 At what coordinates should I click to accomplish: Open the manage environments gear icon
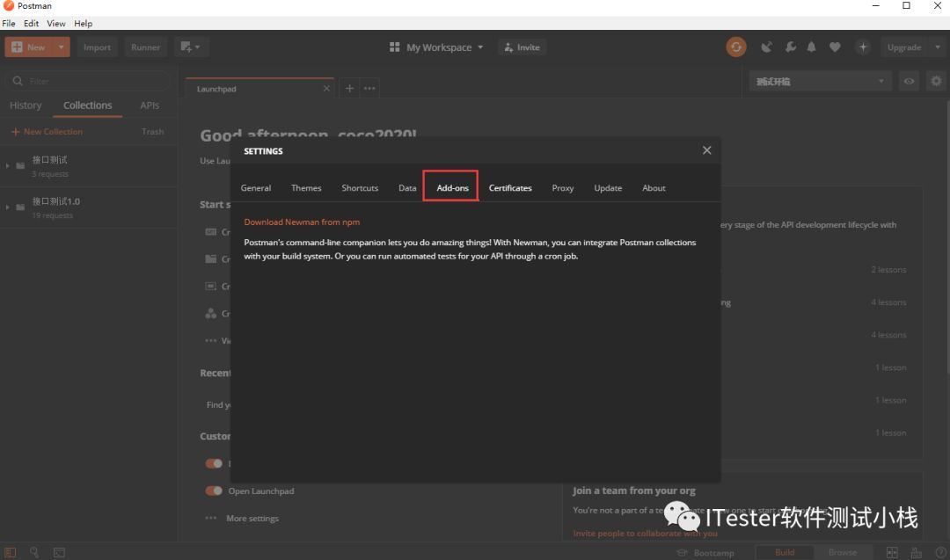(936, 81)
